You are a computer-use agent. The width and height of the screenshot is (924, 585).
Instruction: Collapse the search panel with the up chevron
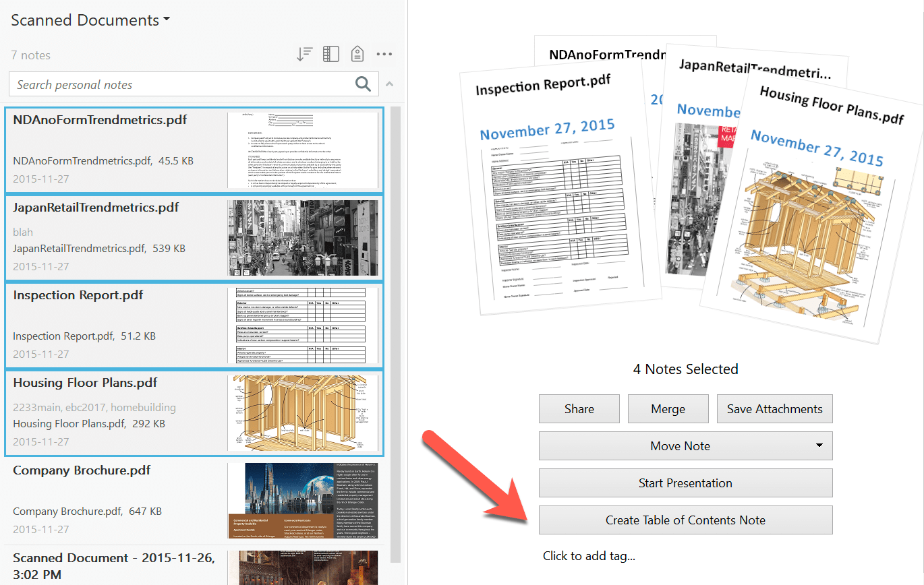point(389,84)
